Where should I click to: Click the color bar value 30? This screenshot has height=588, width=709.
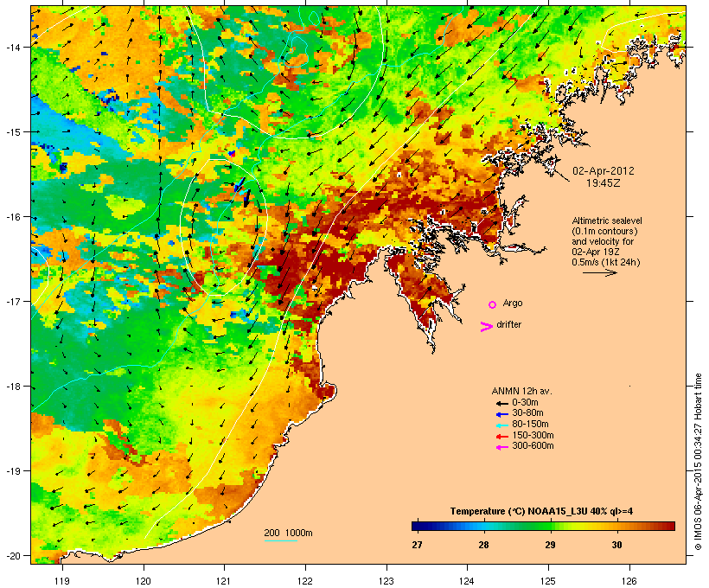[x=616, y=545]
